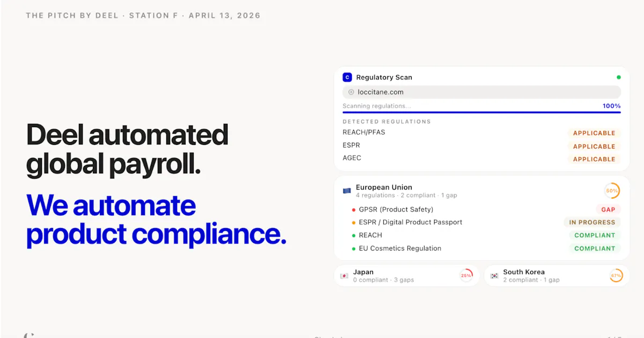Viewport: 644px width, 338px height.
Task: Click the European Union flag icon
Action: pos(347,190)
